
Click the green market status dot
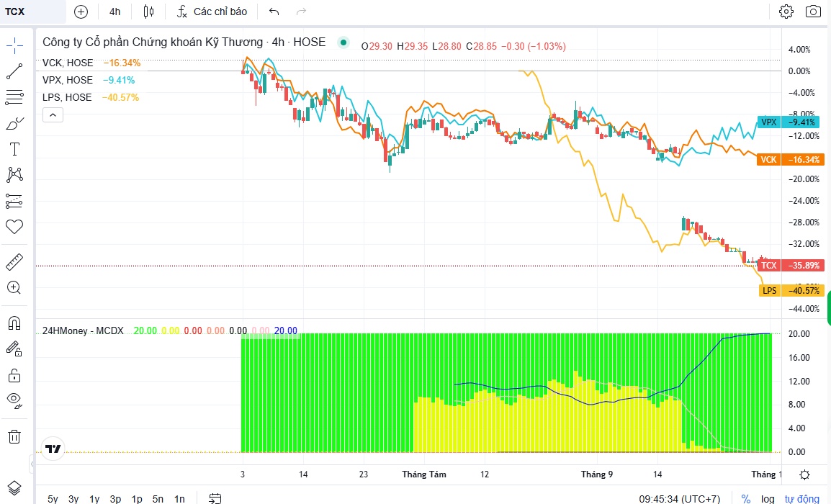click(343, 42)
